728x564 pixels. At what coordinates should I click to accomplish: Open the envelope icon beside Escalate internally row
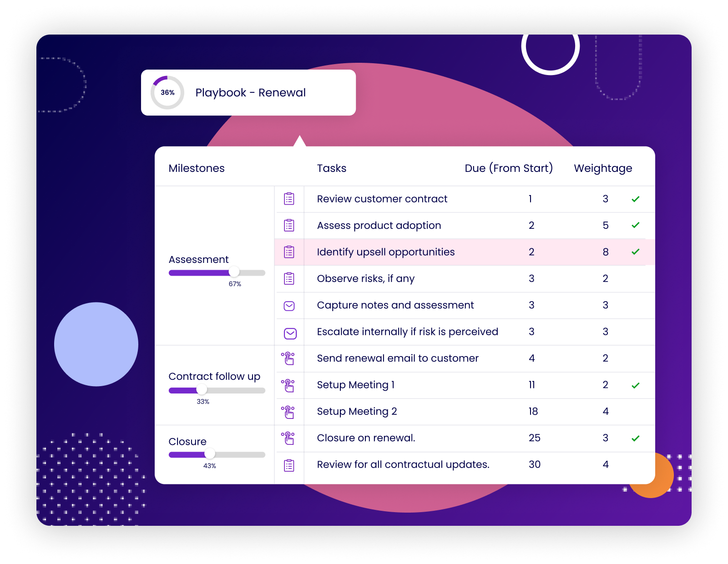pos(288,332)
